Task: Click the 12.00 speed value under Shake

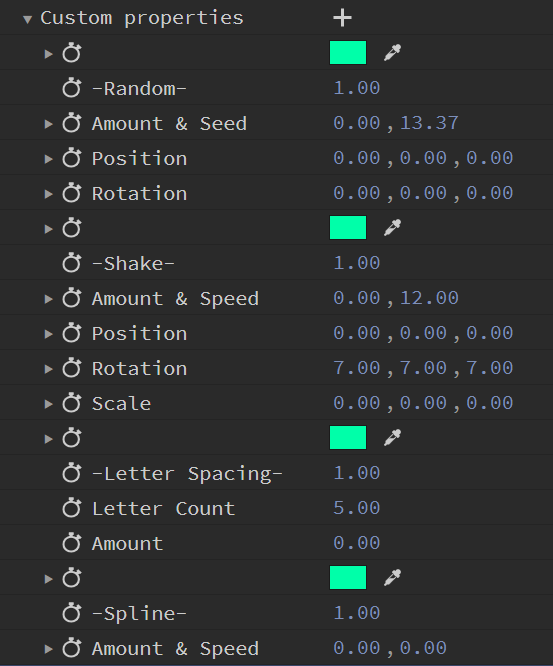Action: tap(429, 298)
